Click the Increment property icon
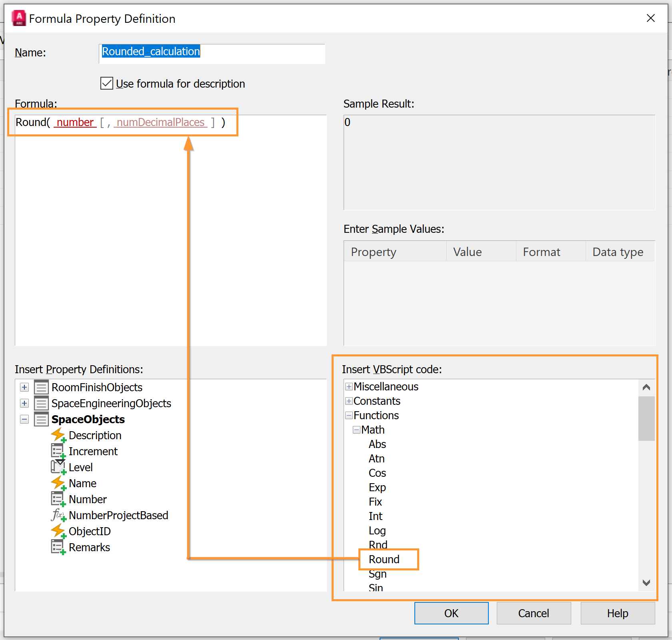The image size is (672, 640). pos(58,451)
